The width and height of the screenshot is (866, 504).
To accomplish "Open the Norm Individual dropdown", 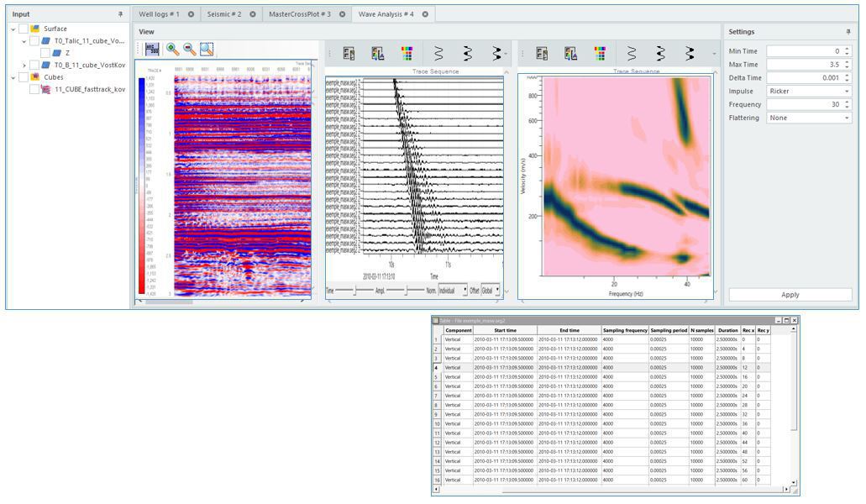I will coord(453,291).
